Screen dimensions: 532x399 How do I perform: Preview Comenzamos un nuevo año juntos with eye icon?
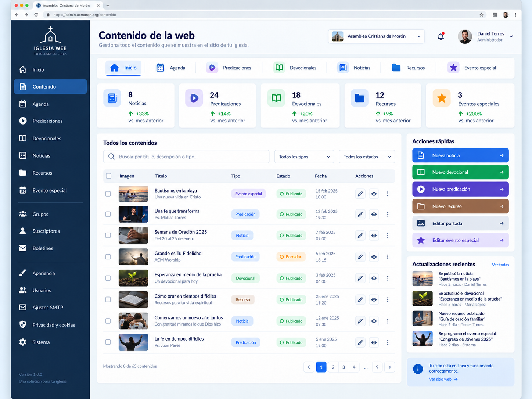coord(374,321)
